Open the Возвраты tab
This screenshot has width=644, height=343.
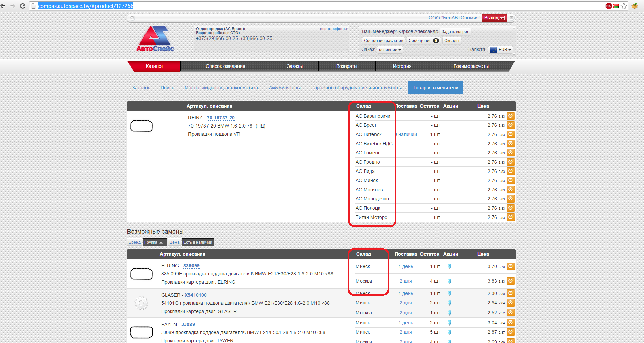pos(347,66)
